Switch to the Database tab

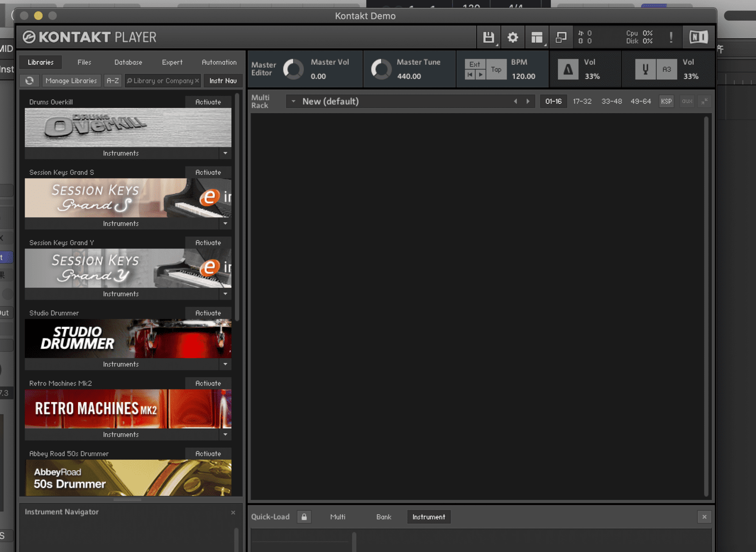[x=128, y=62]
